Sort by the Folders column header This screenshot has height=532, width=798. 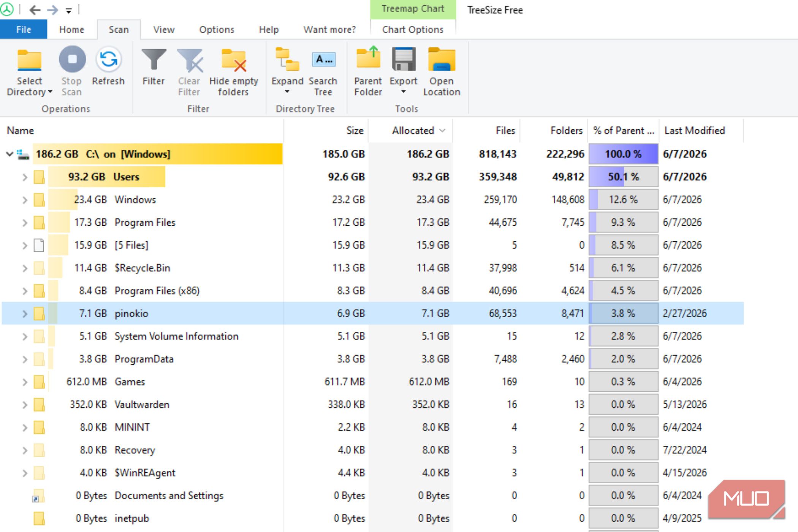tap(554, 131)
